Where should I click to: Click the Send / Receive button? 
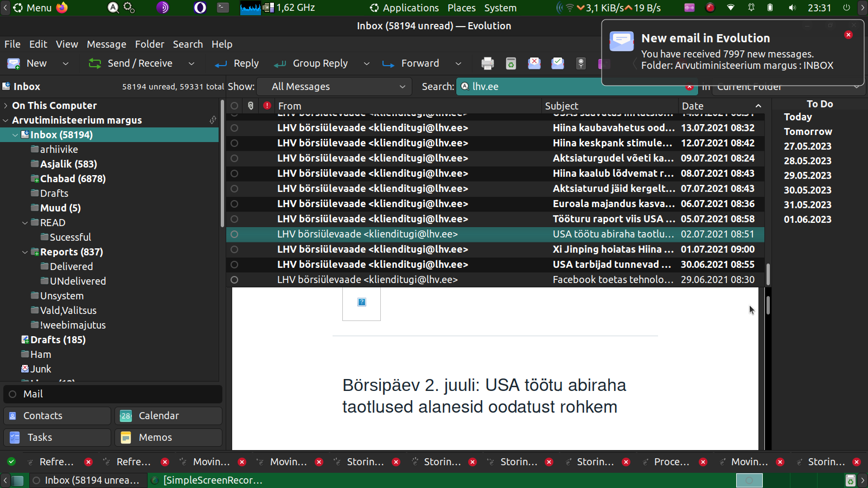(x=131, y=63)
